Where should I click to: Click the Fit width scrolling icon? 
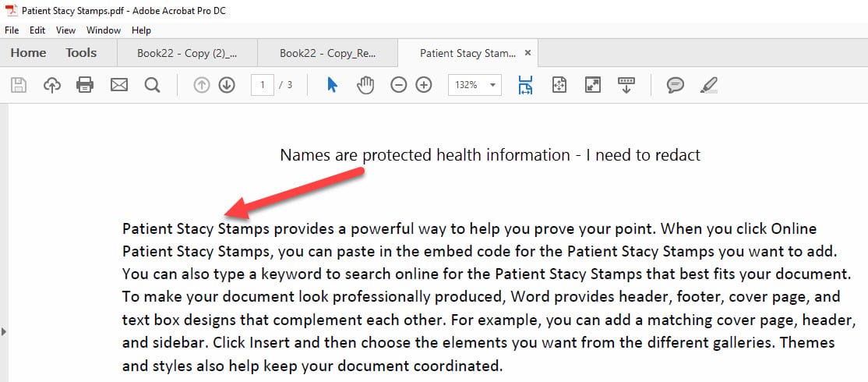pyautogui.click(x=525, y=85)
